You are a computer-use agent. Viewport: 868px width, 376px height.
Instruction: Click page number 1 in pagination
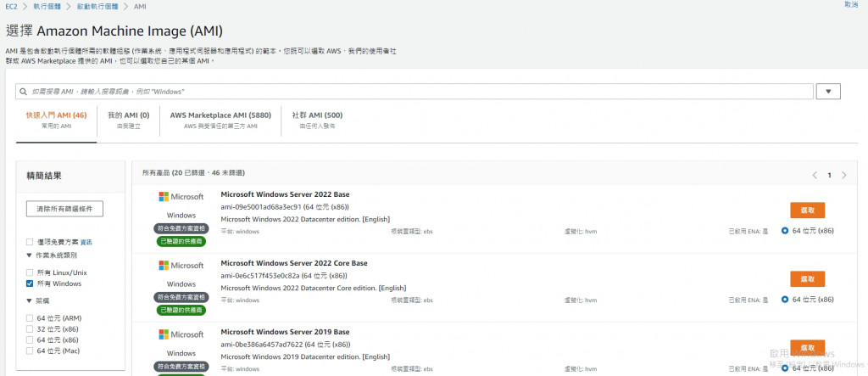click(829, 175)
